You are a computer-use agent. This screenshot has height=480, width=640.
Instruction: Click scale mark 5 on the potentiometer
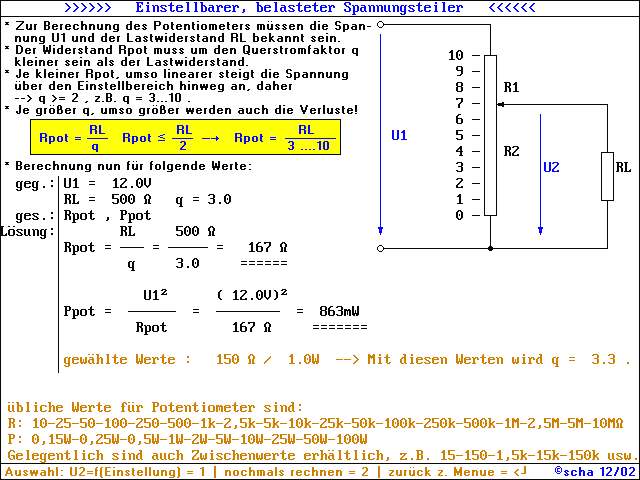(459, 135)
